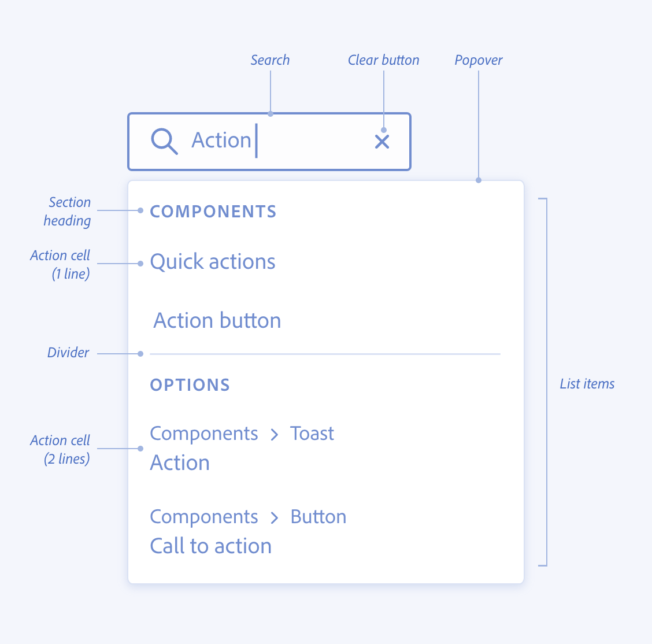Click the OPTIONS section heading
652x644 pixels.
click(190, 385)
